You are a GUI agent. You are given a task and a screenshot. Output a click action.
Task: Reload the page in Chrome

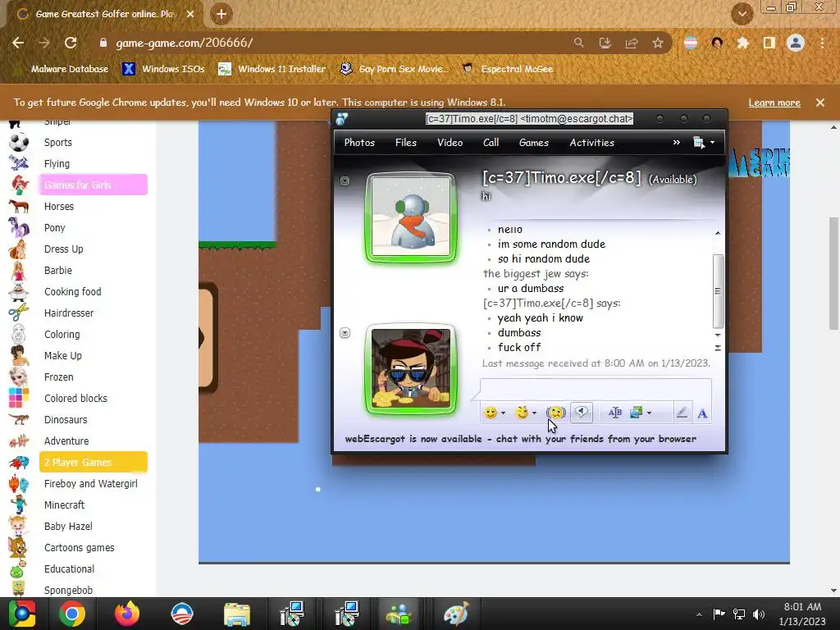[x=71, y=43]
